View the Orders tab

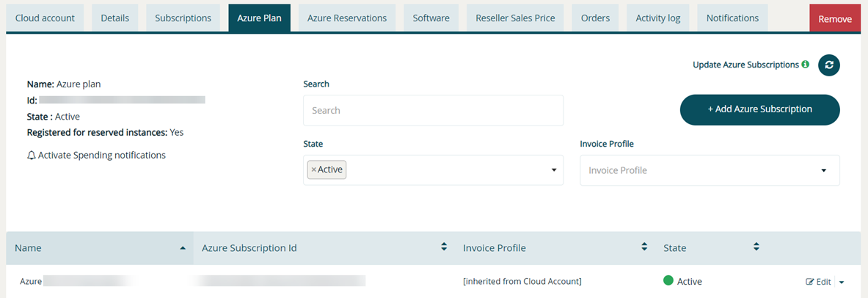pyautogui.click(x=596, y=18)
